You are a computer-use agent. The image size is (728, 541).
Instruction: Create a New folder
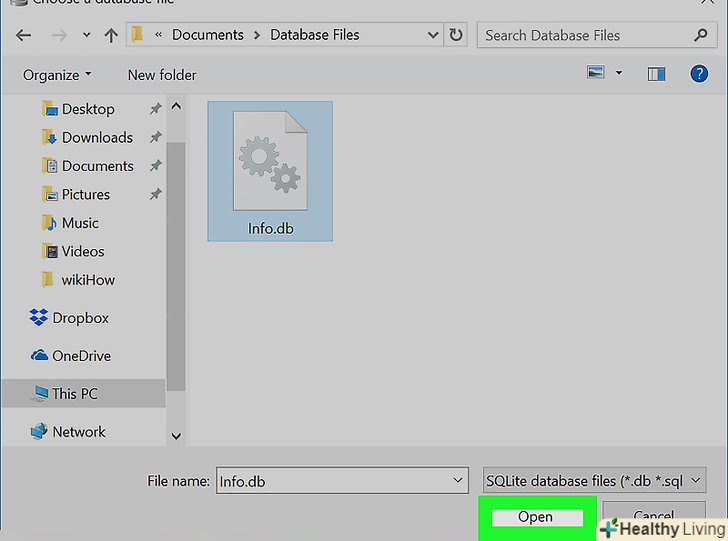tap(162, 75)
